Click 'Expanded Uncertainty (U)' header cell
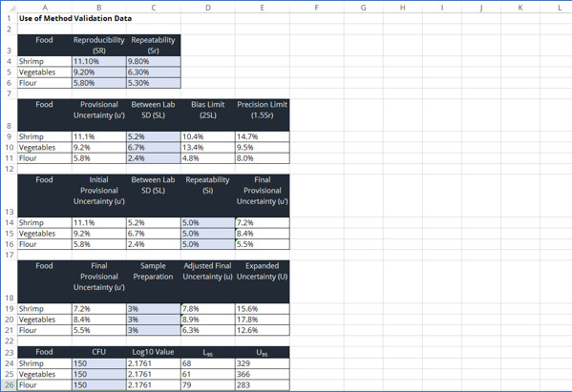This screenshot has height=392, width=572. pyautogui.click(x=263, y=281)
